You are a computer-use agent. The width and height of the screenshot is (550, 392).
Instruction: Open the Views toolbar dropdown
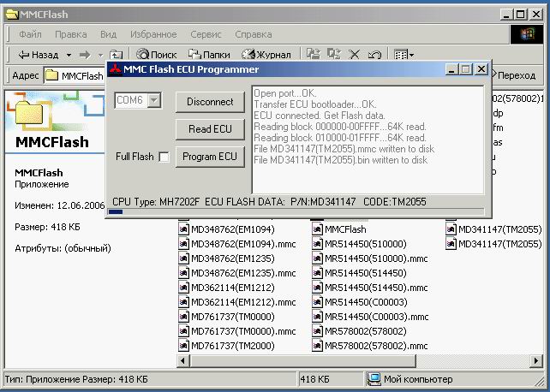tap(404, 55)
